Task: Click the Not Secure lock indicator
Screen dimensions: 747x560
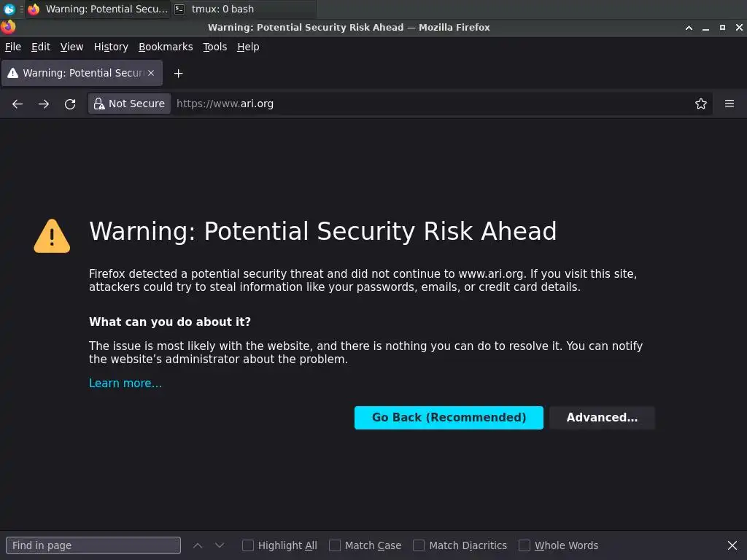Action: [130, 104]
